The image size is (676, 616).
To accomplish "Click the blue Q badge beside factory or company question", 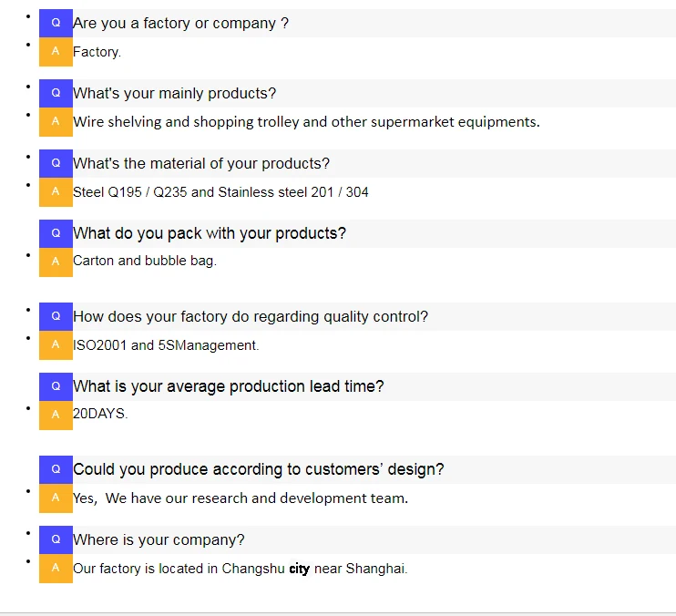I will pyautogui.click(x=56, y=23).
